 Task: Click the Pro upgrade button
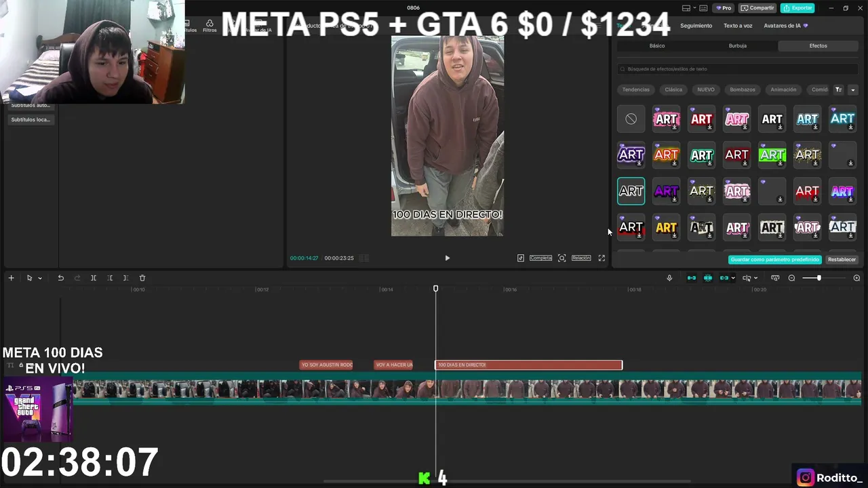724,8
